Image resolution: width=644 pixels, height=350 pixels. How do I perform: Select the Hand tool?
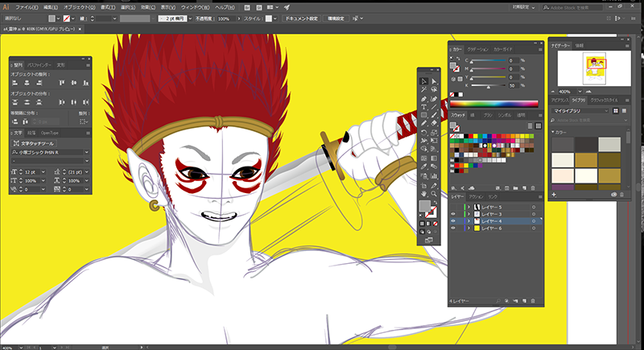pos(424,194)
